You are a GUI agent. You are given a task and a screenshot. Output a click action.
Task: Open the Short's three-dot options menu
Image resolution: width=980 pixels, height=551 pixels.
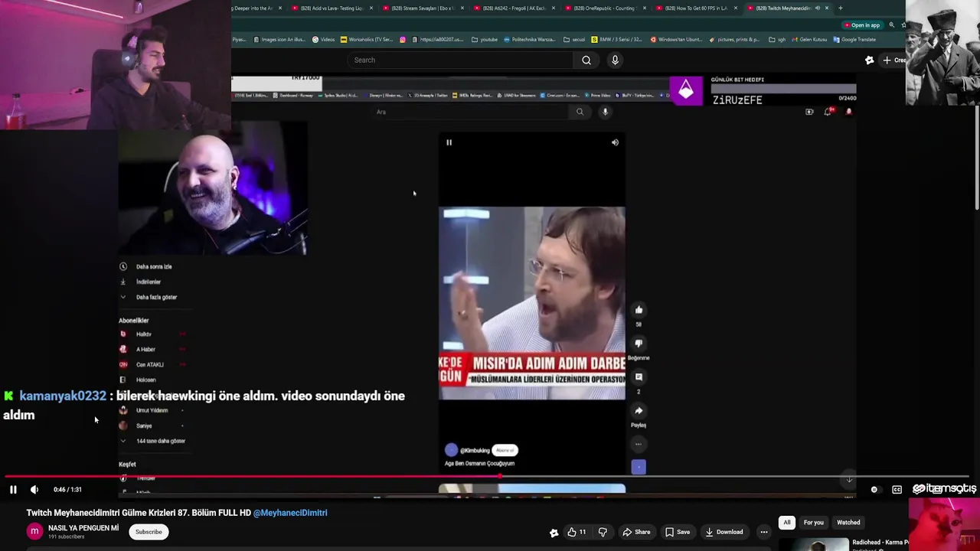(x=639, y=444)
